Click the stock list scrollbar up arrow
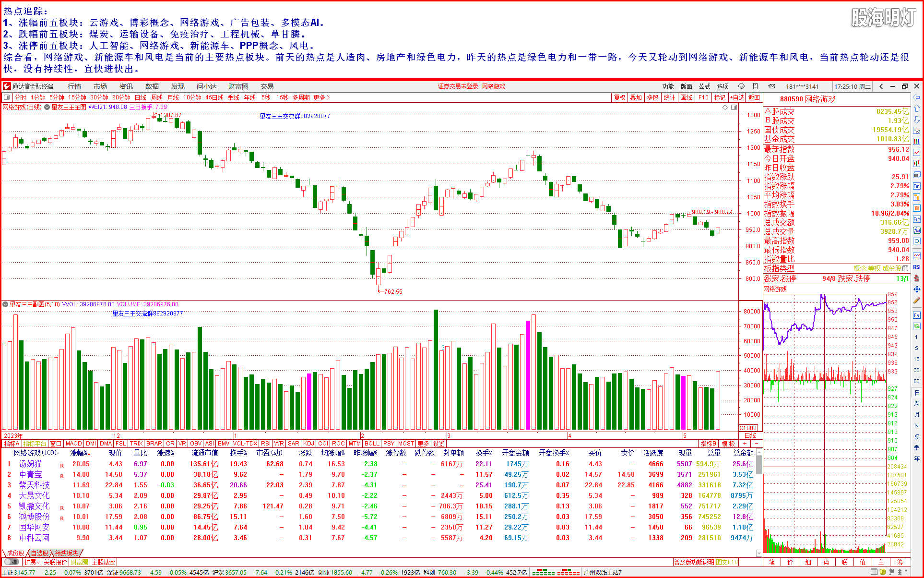 [x=759, y=452]
